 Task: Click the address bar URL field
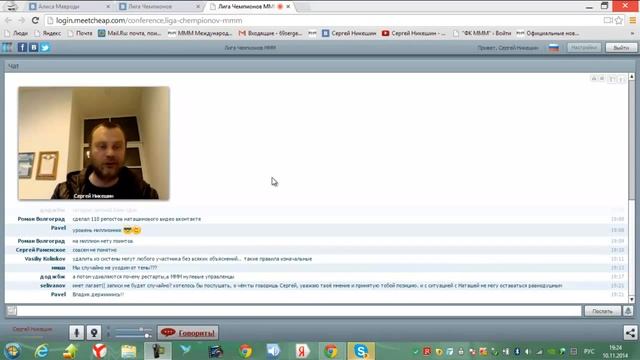(322, 20)
